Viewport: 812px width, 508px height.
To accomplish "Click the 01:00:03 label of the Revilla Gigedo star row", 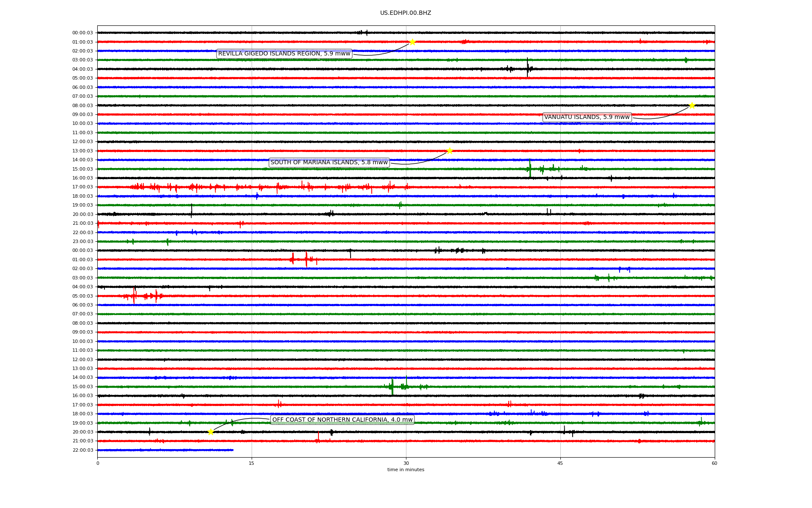I will point(82,42).
